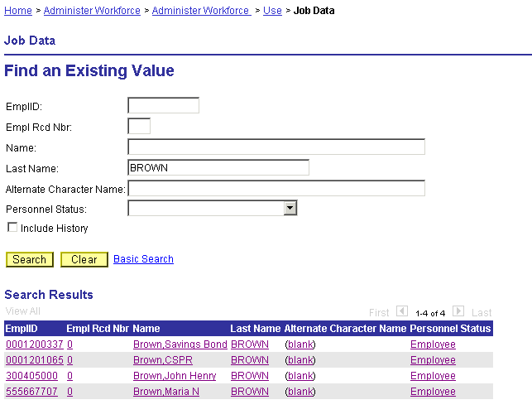This screenshot has height=419, width=532.
Task: Click the yellow Search button
Action: [x=30, y=259]
